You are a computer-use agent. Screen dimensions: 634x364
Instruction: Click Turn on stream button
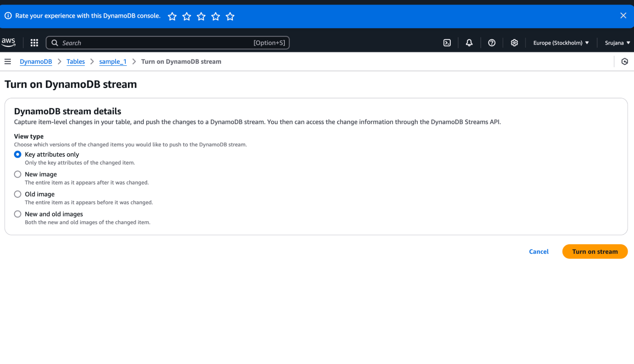[595, 251]
